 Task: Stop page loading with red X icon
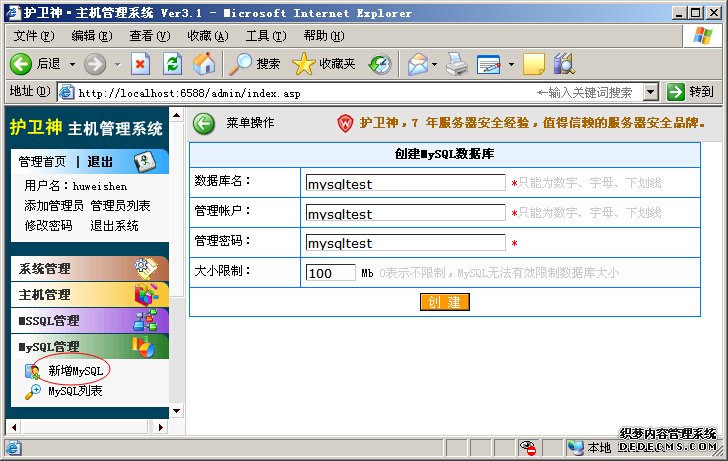click(140, 64)
